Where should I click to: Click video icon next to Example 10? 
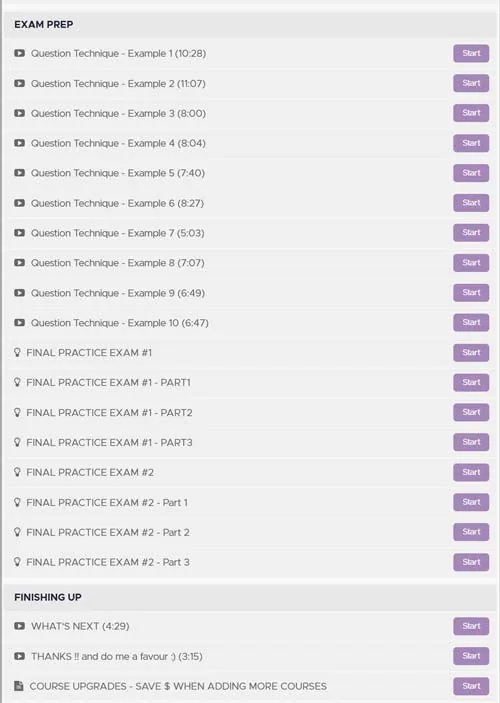(19, 323)
